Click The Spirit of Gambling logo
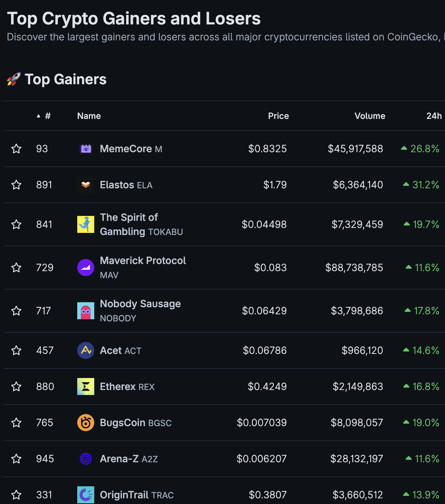Image resolution: width=445 pixels, height=504 pixels. (x=86, y=224)
